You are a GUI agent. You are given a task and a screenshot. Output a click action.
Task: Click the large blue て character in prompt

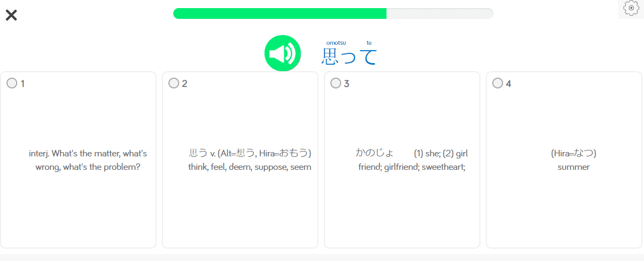[369, 57]
